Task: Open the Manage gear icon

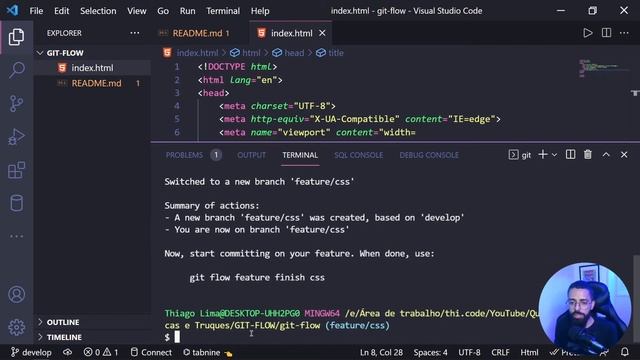Action: coord(16,327)
